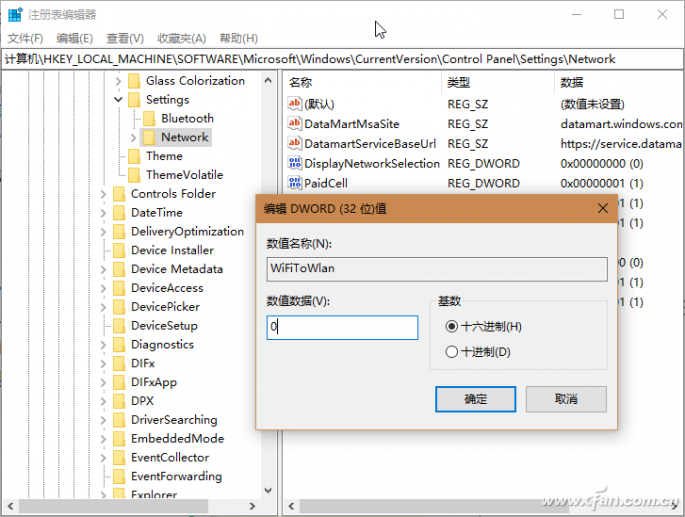Click the string value icon of (默认)

pyautogui.click(x=294, y=104)
